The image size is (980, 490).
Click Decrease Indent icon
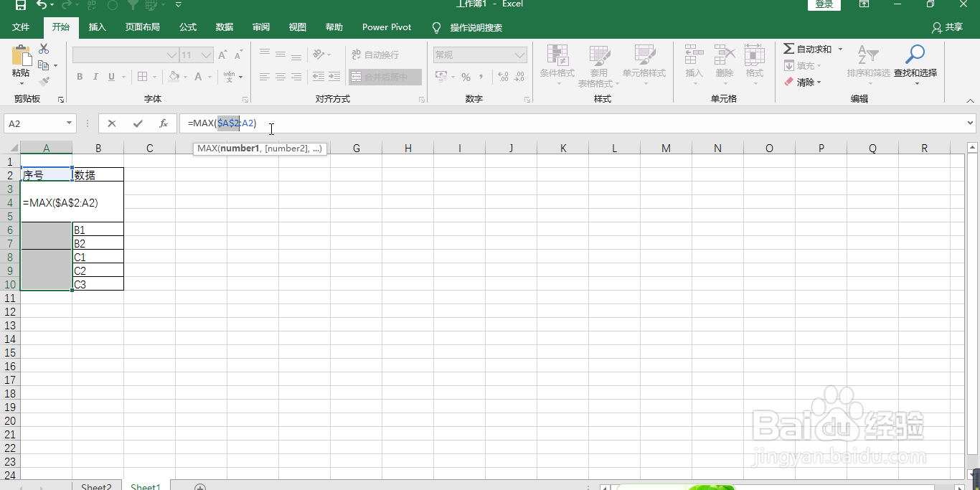(319, 77)
